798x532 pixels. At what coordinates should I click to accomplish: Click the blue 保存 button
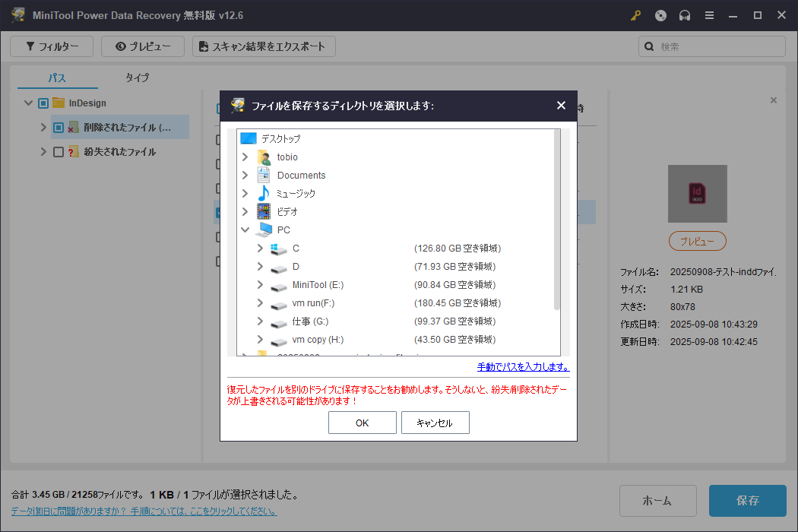click(748, 501)
